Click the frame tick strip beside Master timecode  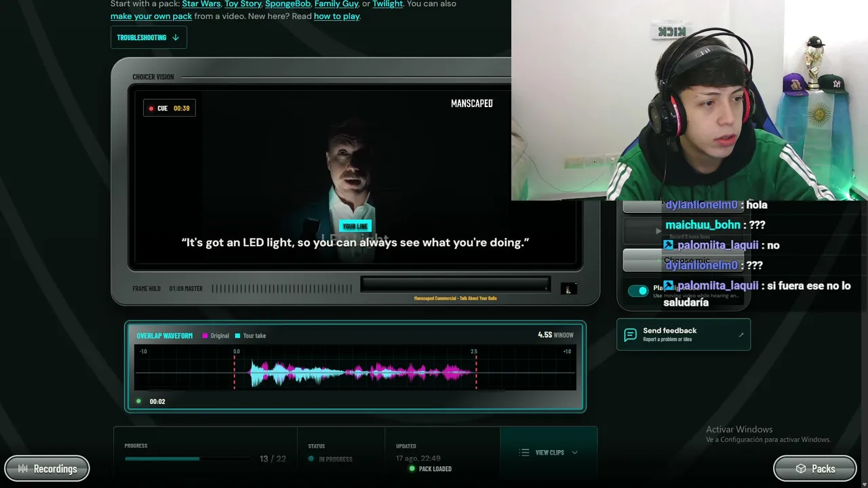[281, 289]
